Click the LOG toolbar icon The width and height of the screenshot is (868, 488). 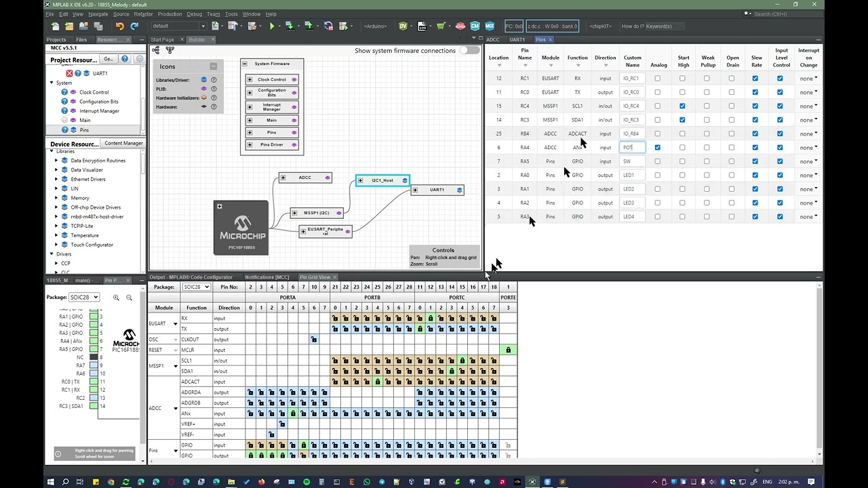click(422, 26)
